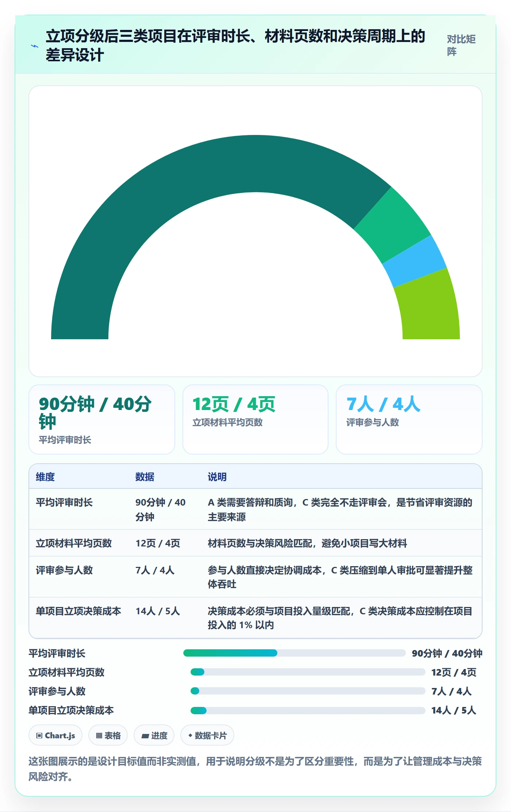The image size is (511, 812).
Task: Click the icon inside the Chart.js chip
Action: click(x=39, y=735)
